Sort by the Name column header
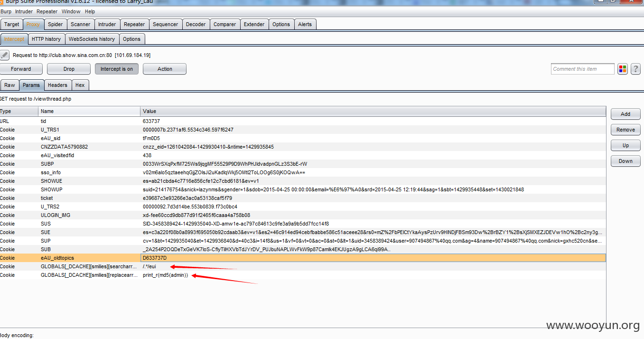This screenshot has height=339, width=644. tap(89, 111)
